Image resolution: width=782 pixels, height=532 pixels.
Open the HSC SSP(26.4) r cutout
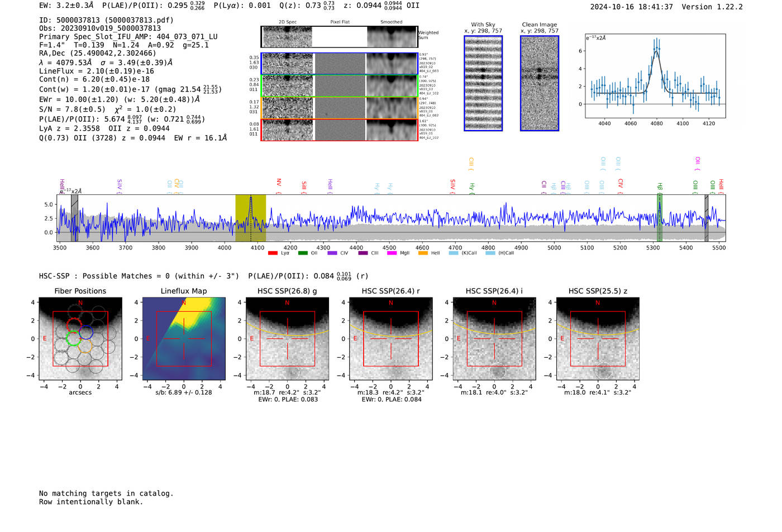[x=390, y=339]
